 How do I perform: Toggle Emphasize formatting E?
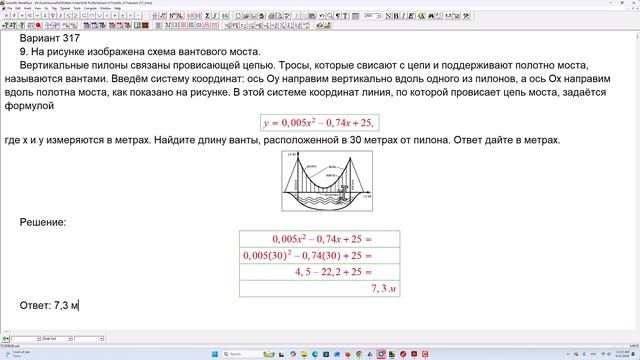(411, 16)
